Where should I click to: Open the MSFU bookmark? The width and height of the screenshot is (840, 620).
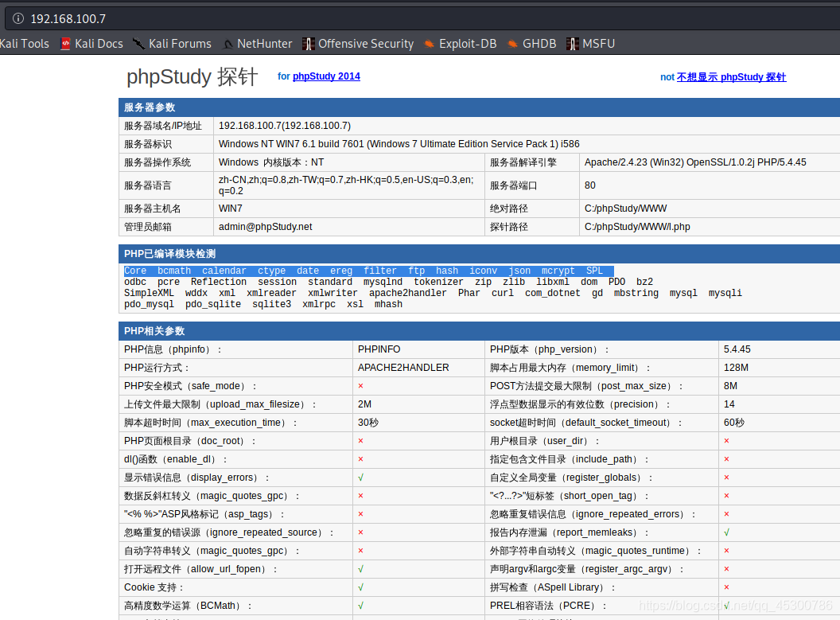[591, 44]
